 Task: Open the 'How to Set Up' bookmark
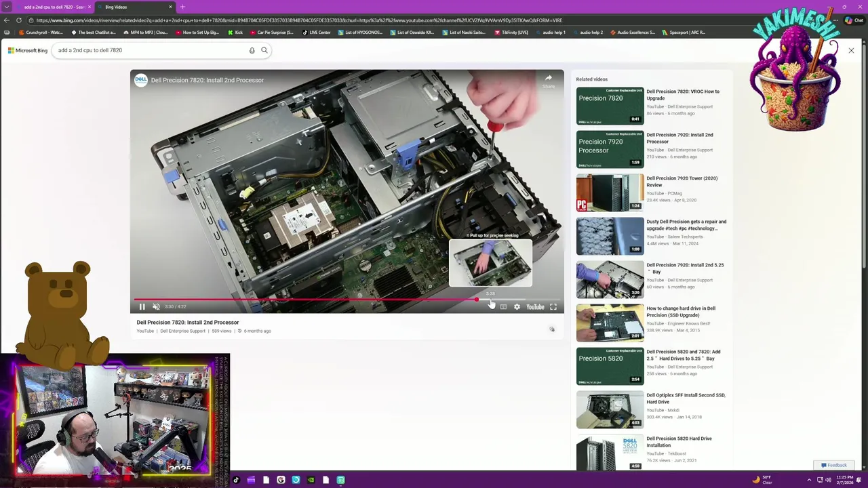(197, 33)
